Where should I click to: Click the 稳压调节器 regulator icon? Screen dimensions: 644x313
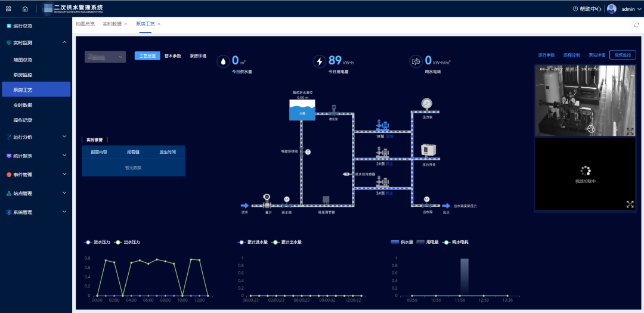[x=326, y=200]
